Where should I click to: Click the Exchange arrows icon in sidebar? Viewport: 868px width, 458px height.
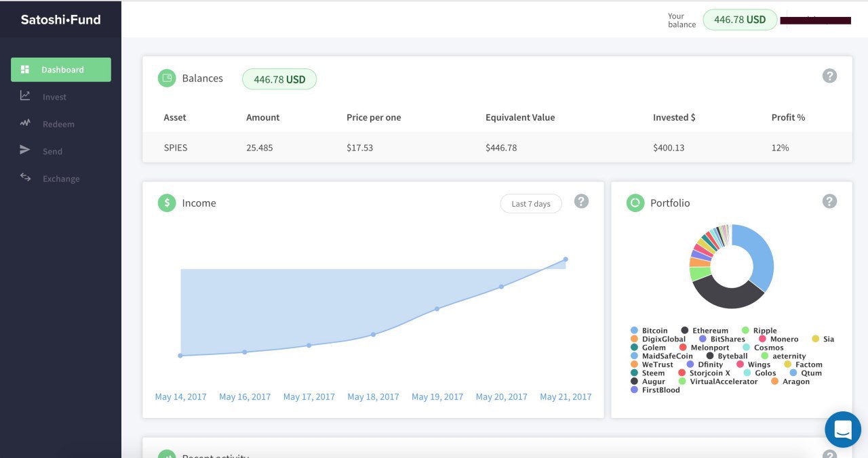(x=25, y=178)
